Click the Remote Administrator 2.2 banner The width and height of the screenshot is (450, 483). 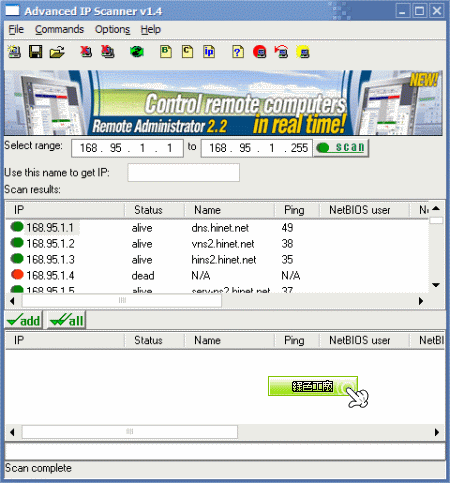tap(224, 103)
